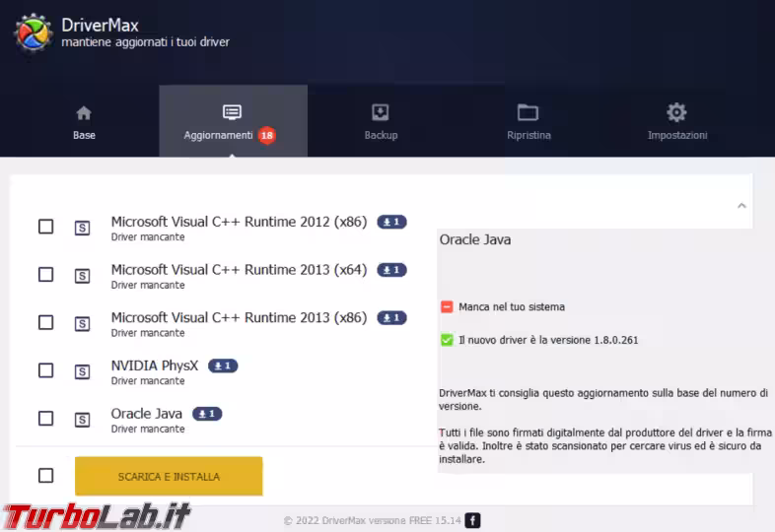This screenshot has height=532, width=775.
Task: Open the Impostazioni tab
Action: pyautogui.click(x=677, y=121)
